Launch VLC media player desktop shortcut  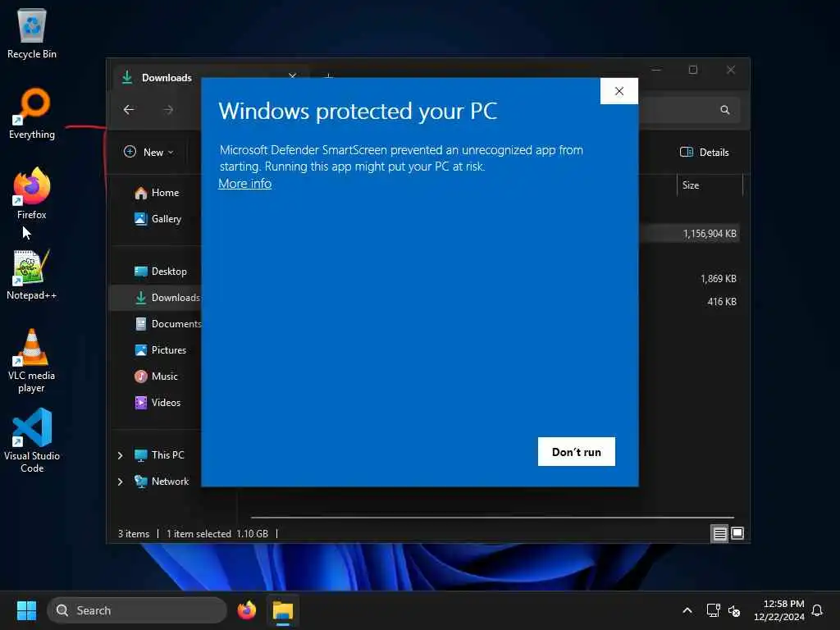32,360
